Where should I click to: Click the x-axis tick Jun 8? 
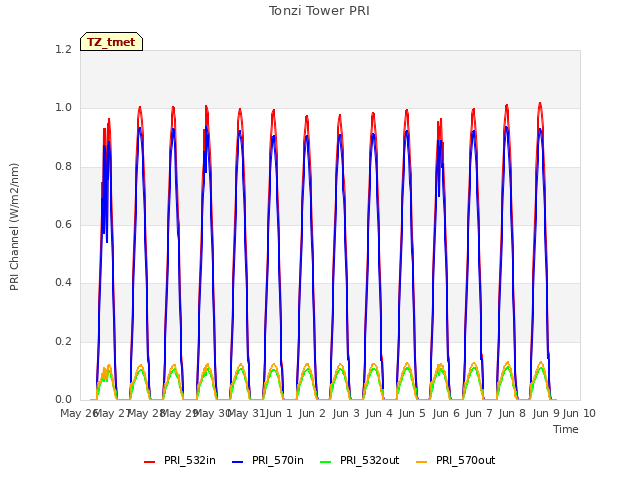click(512, 413)
